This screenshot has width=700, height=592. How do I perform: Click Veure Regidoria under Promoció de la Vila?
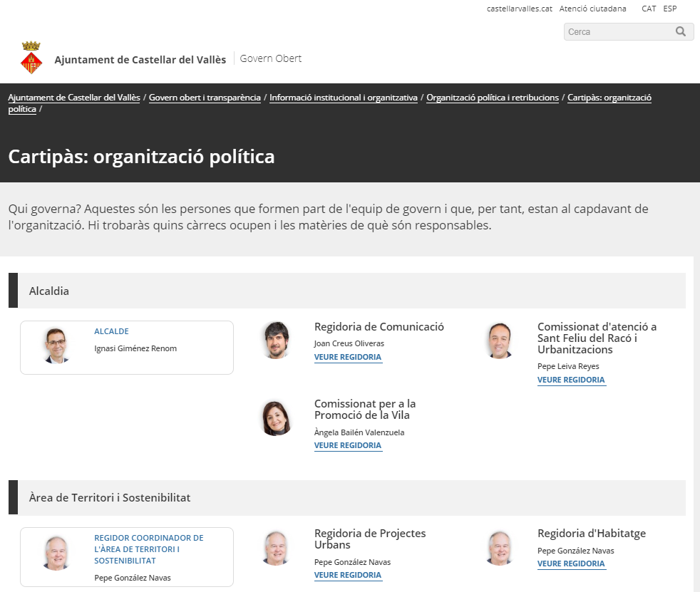348,445
